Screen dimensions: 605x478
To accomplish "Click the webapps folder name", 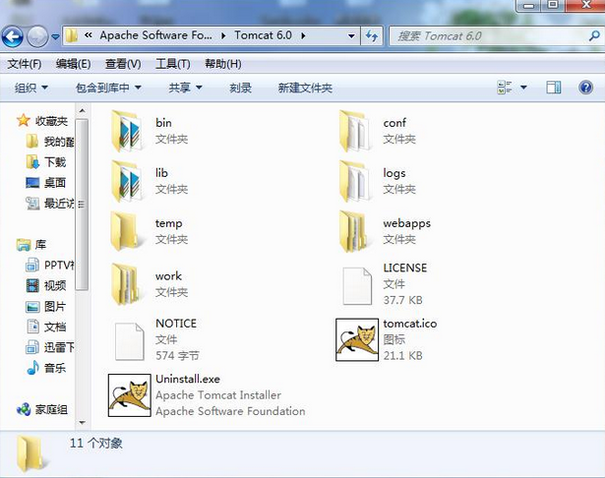I will click(x=407, y=223).
